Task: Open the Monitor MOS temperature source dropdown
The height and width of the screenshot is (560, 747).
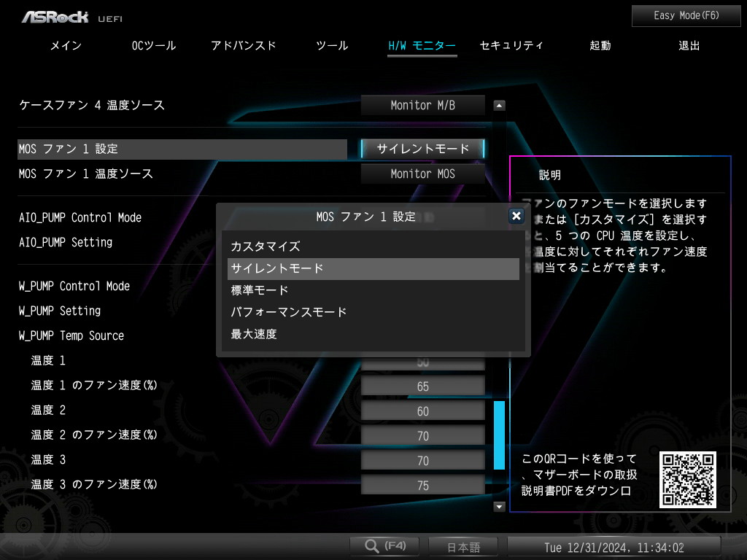Action: click(x=422, y=174)
